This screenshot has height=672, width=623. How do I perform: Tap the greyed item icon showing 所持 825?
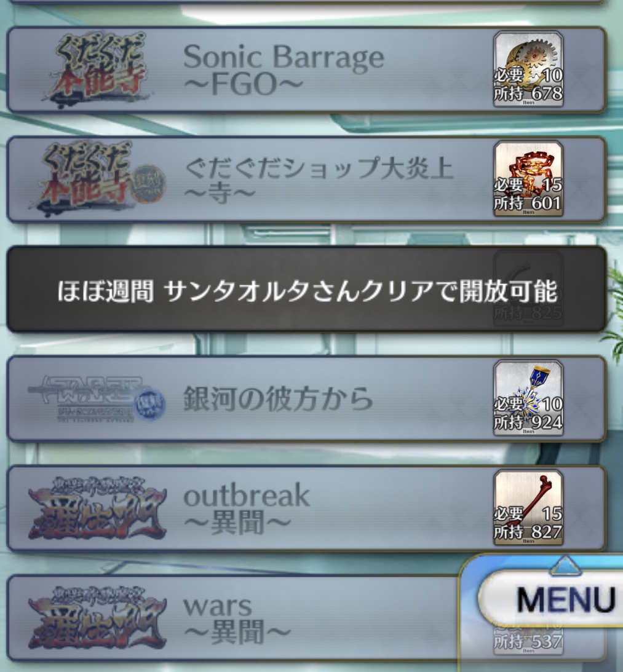click(528, 288)
